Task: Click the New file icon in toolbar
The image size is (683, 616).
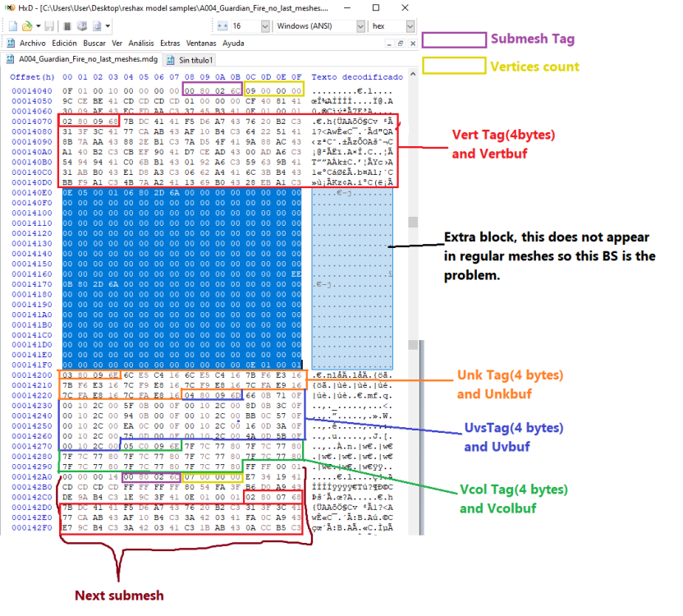Action: 11,26
